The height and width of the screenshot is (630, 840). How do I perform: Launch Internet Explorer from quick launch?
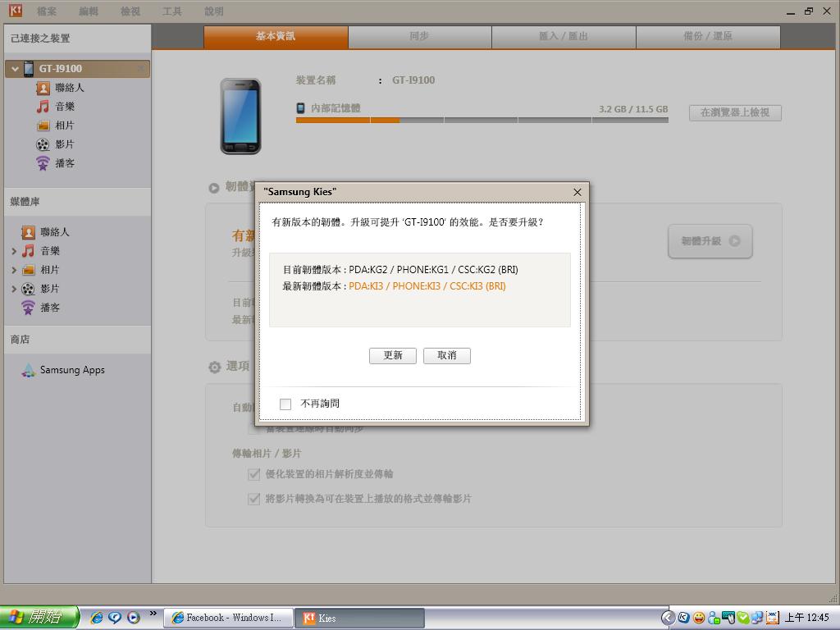(97, 617)
